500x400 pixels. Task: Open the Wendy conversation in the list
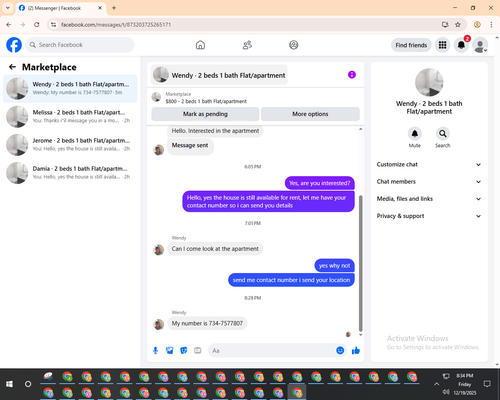pyautogui.click(x=70, y=89)
